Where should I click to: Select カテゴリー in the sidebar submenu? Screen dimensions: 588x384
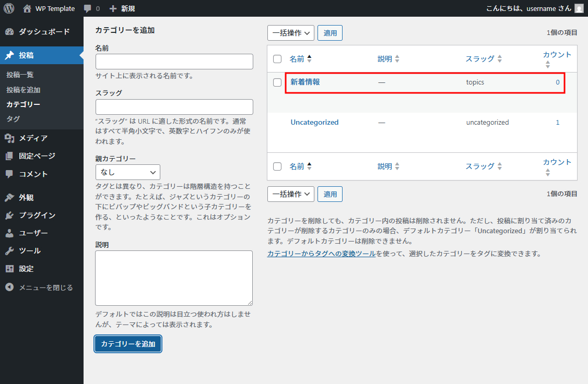click(23, 104)
